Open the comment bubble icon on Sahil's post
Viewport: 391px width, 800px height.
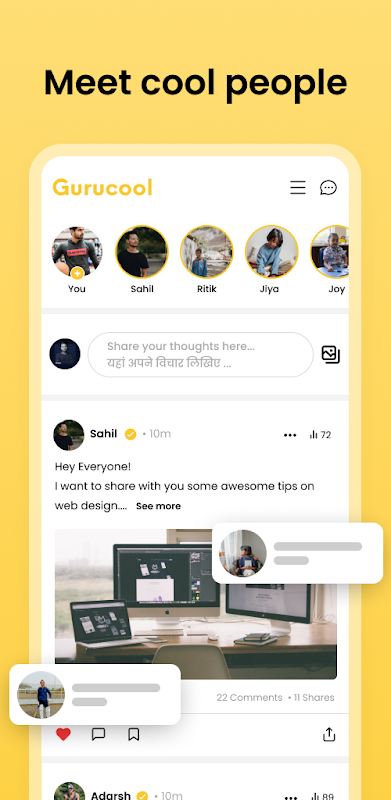98,734
